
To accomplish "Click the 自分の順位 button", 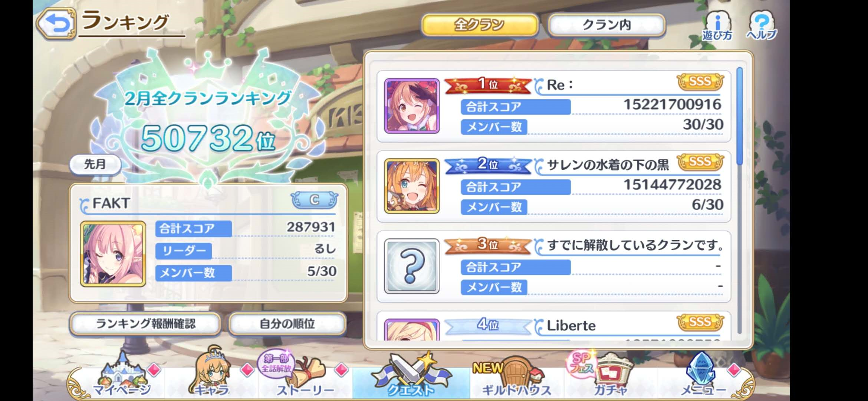I will click(x=287, y=324).
